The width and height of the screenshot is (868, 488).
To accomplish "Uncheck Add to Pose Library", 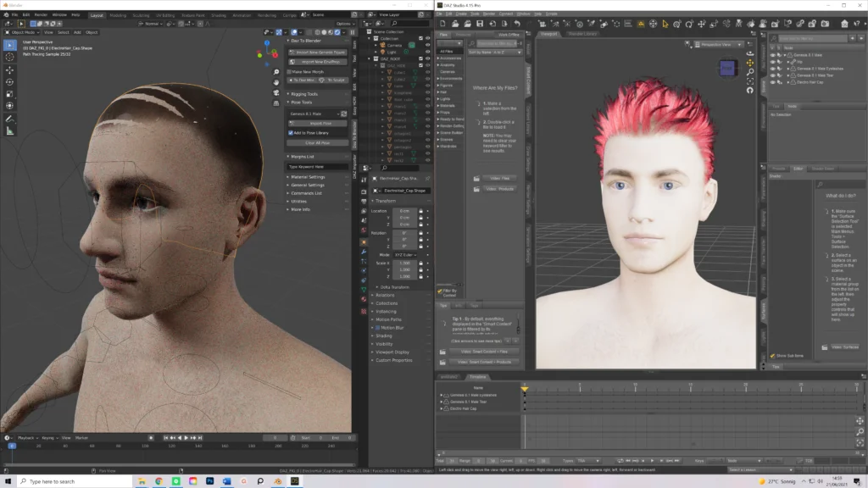I will point(291,133).
